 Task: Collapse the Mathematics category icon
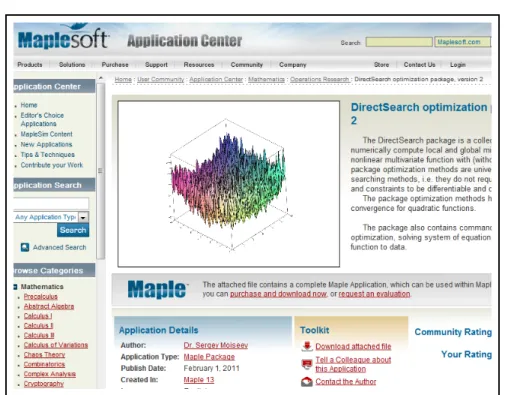(x=15, y=287)
